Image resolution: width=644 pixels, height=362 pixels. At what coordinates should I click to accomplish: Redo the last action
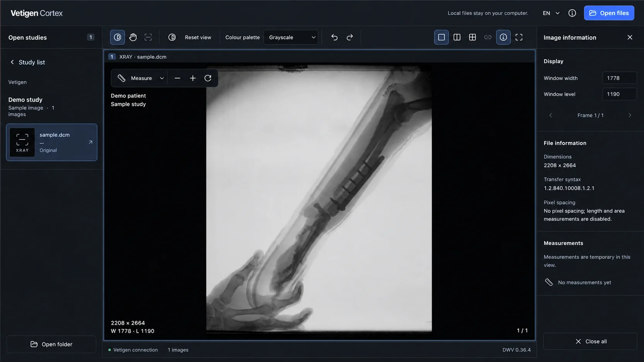coord(349,37)
